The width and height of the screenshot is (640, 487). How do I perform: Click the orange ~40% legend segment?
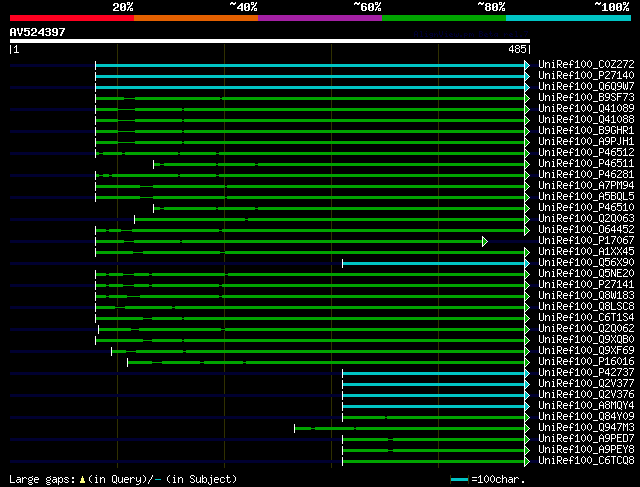[x=196, y=18]
